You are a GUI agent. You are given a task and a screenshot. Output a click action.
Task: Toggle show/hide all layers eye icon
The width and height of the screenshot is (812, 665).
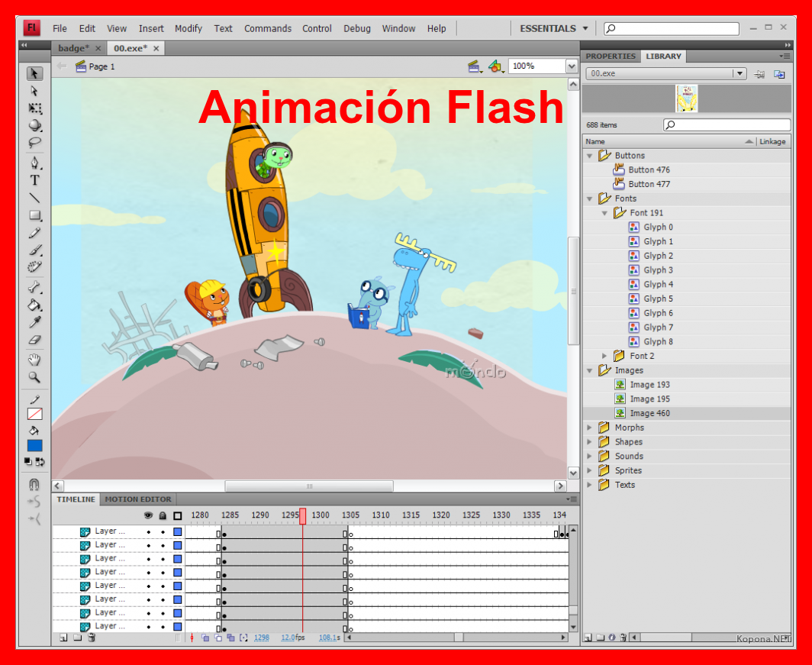[148, 515]
